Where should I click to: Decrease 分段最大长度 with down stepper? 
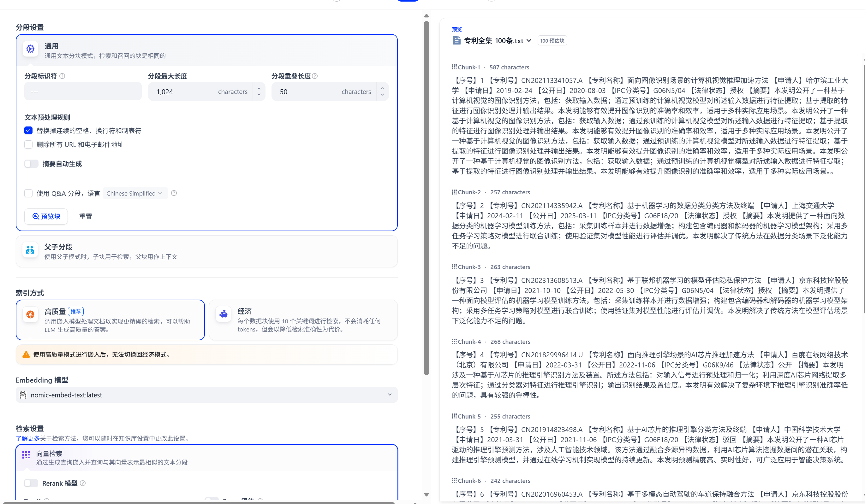259,95
